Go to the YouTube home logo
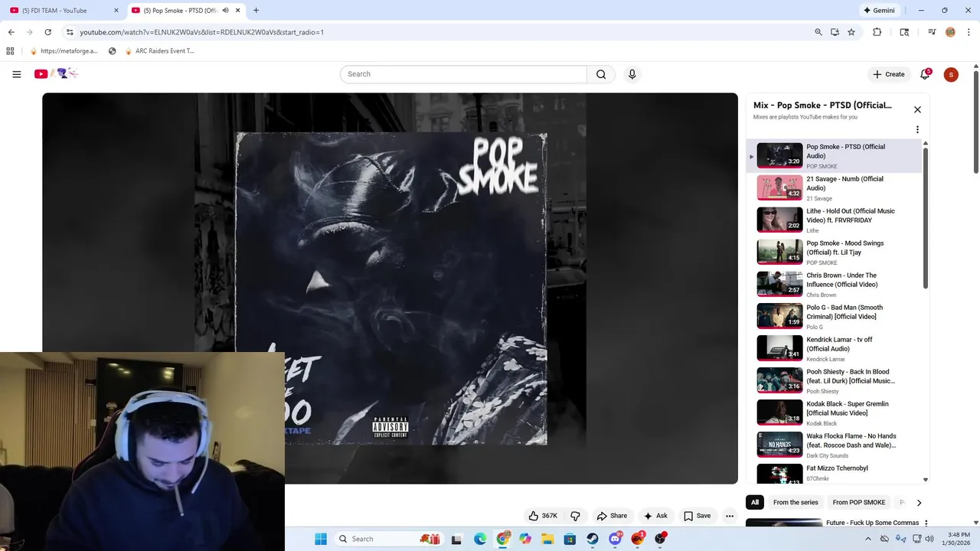Image resolution: width=980 pixels, height=551 pixels. click(x=56, y=73)
